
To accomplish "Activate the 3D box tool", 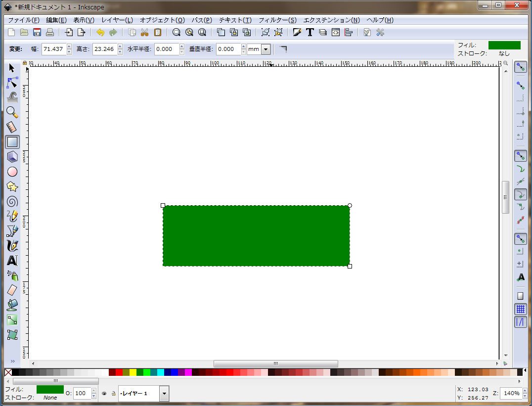I will coord(12,157).
